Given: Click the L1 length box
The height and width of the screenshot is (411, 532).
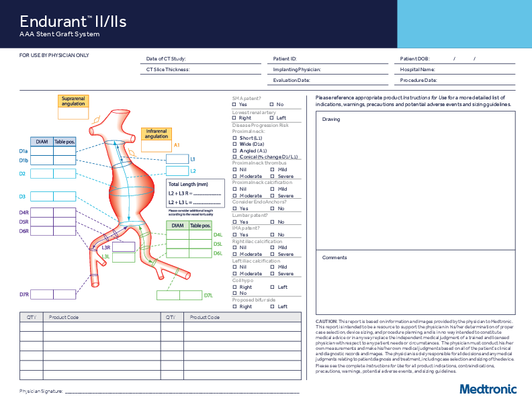Looking at the screenshot, I should coord(177,159).
